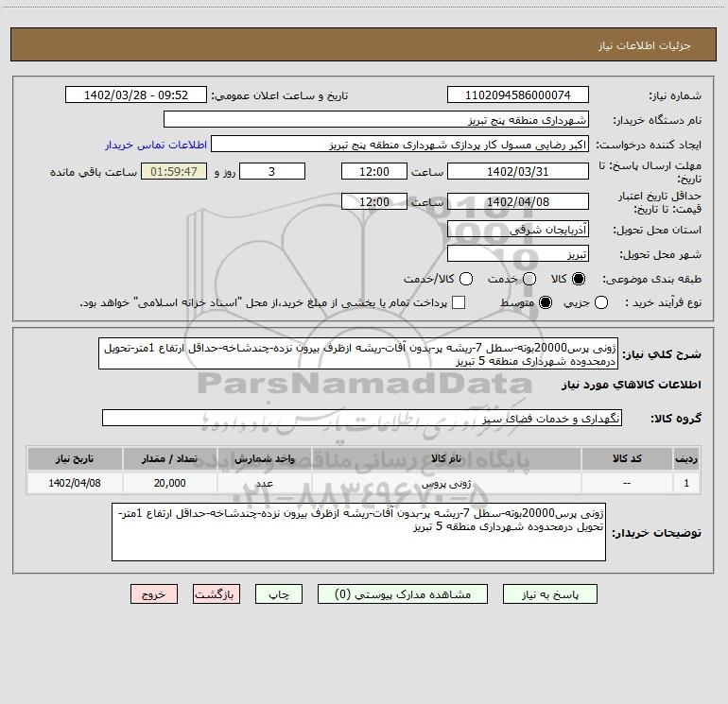728x704 pixels.
Task: Click the goods group field نگهداری و خدمات فضای سبز
Action: (x=362, y=418)
